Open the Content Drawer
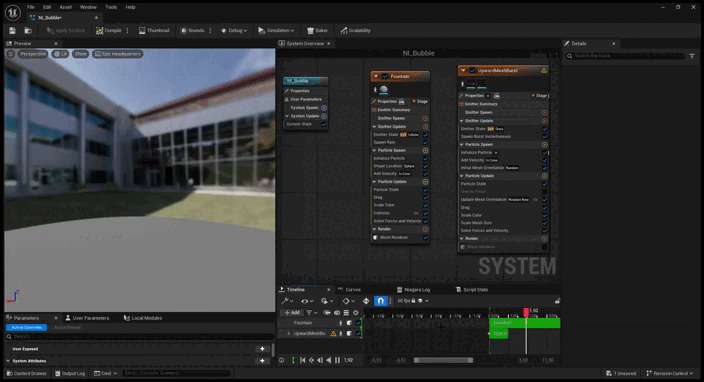The image size is (704, 382). (x=27, y=373)
